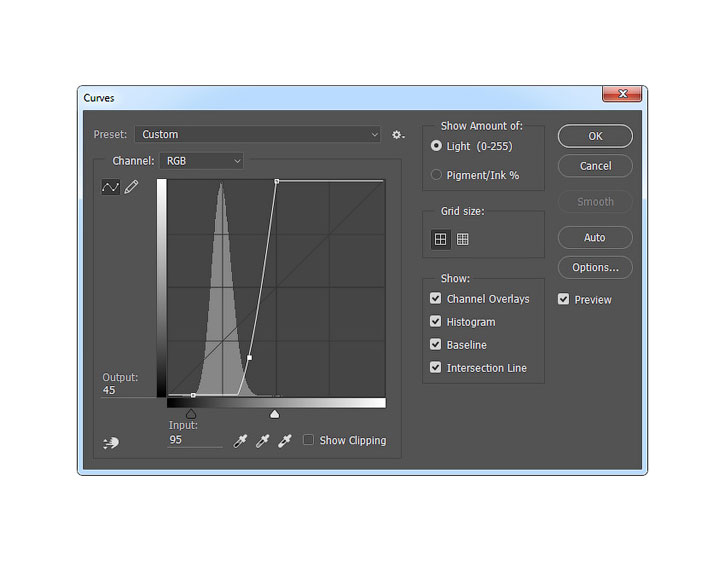The width and height of the screenshot is (725, 561).
Task: Choose the simple grid size icon
Action: [x=441, y=239]
